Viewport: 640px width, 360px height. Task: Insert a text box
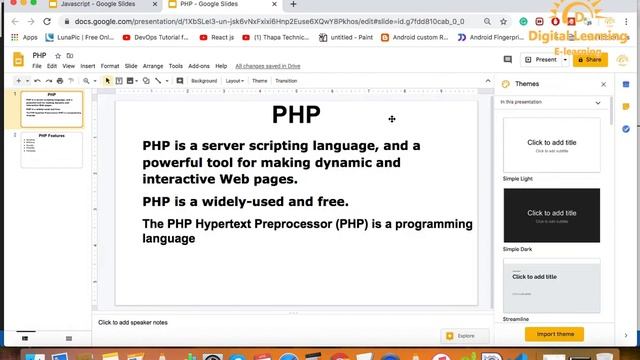(119, 81)
